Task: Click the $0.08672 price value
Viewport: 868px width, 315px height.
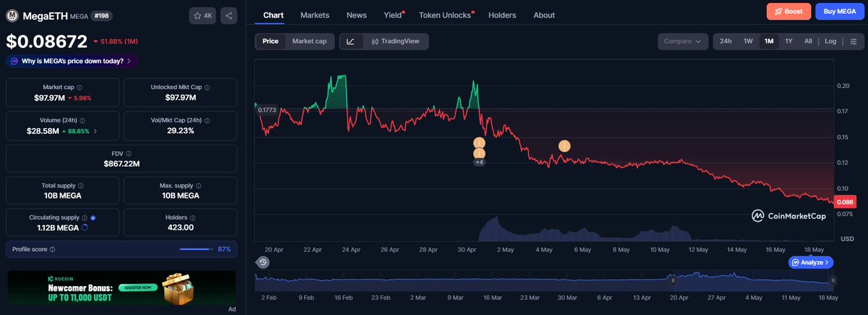Action: [47, 41]
